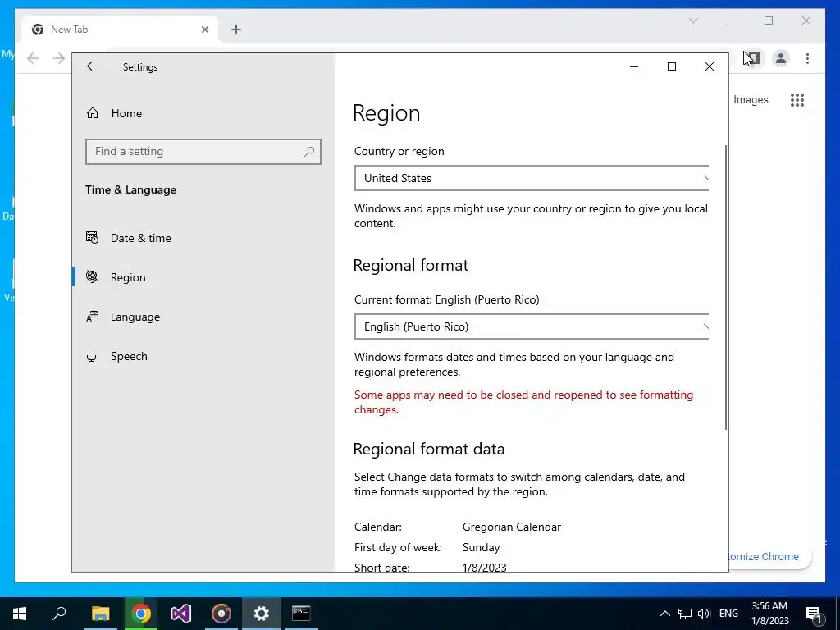Screen dimensions: 840x630
Task: Open a new Chrome tab with plus
Action: [x=236, y=30]
